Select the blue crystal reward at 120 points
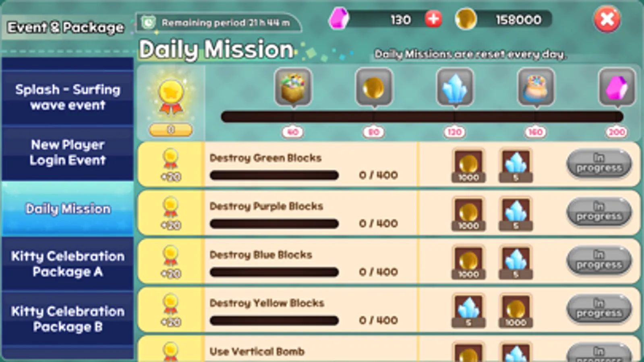 pos(455,87)
